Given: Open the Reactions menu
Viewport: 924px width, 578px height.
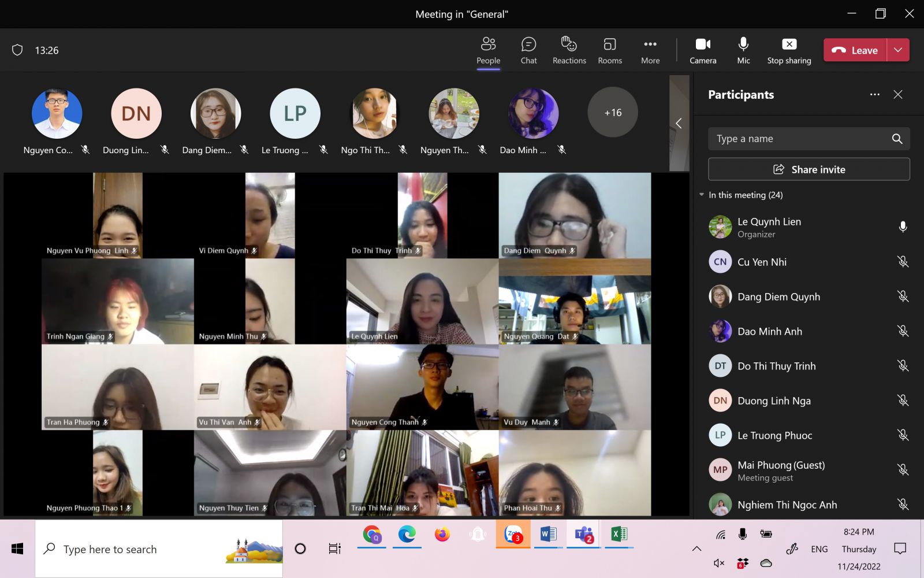Looking at the screenshot, I should point(569,50).
